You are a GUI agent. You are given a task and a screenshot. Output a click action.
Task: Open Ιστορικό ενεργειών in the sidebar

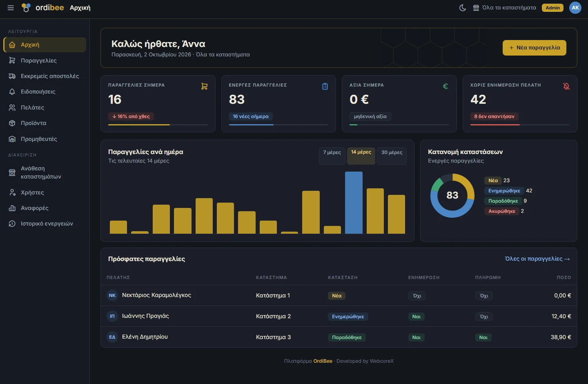pos(45,223)
